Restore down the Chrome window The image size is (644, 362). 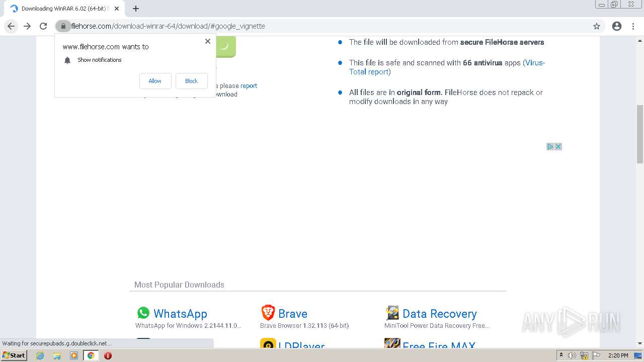pos(614,5)
